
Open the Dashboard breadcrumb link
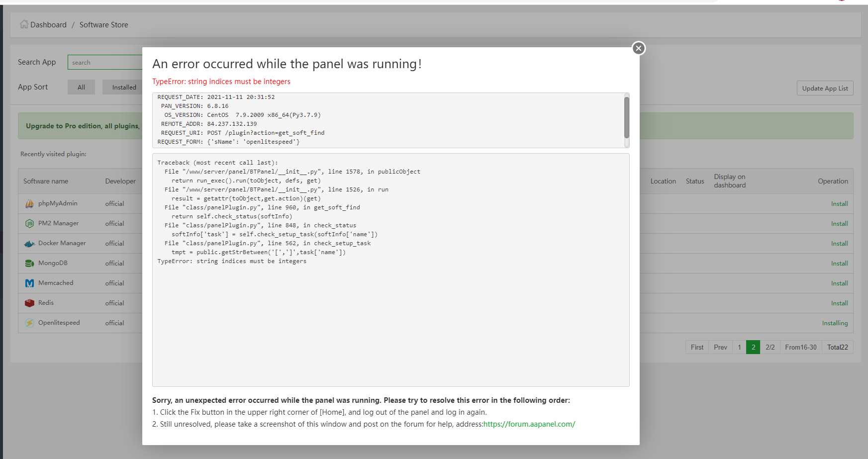(48, 25)
